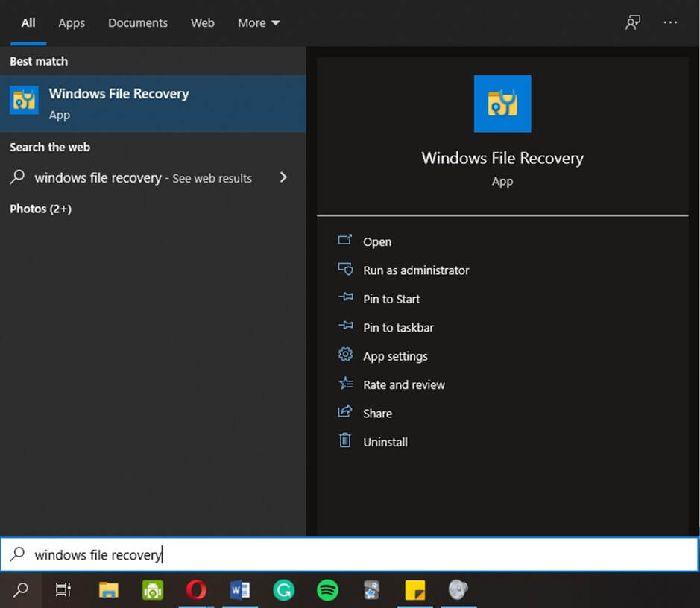Switch to the Documents search filter
Image resolution: width=700 pixels, height=608 pixels.
click(x=137, y=22)
